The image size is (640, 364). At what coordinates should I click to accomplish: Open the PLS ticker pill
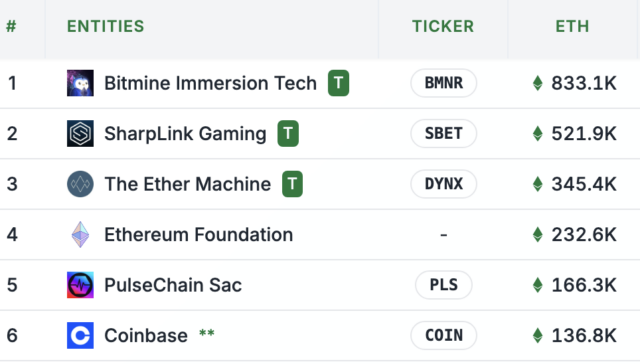coord(444,285)
